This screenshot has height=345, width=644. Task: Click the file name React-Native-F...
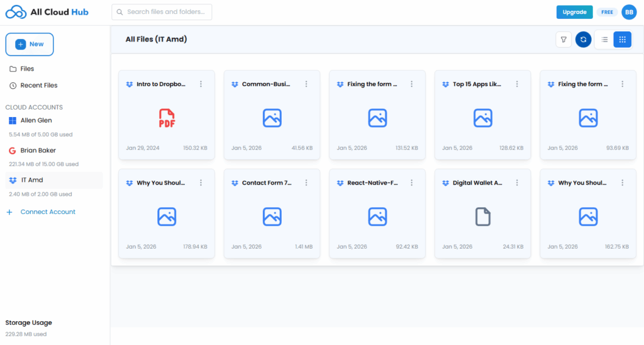point(372,183)
